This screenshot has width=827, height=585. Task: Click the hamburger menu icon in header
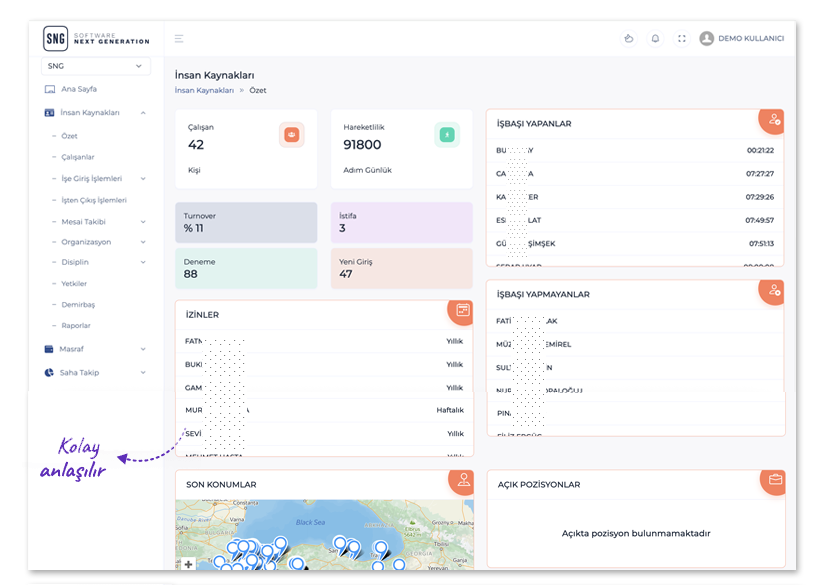(x=179, y=39)
